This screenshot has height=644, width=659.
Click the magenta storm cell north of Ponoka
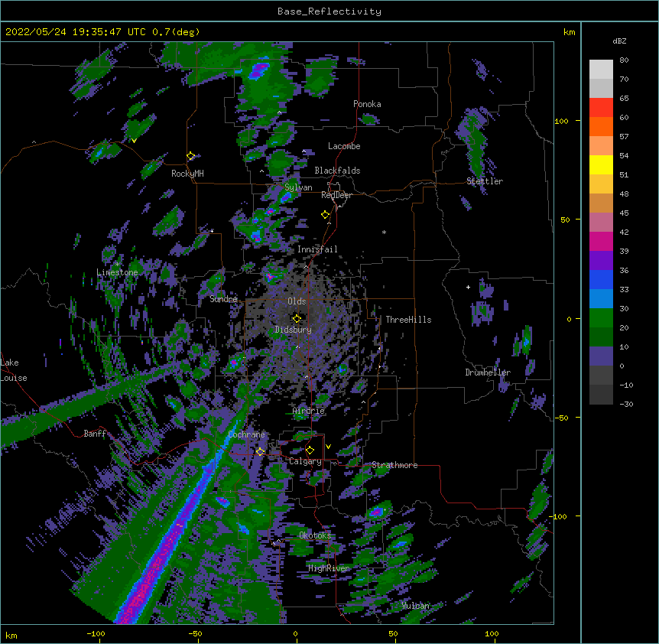click(x=258, y=70)
